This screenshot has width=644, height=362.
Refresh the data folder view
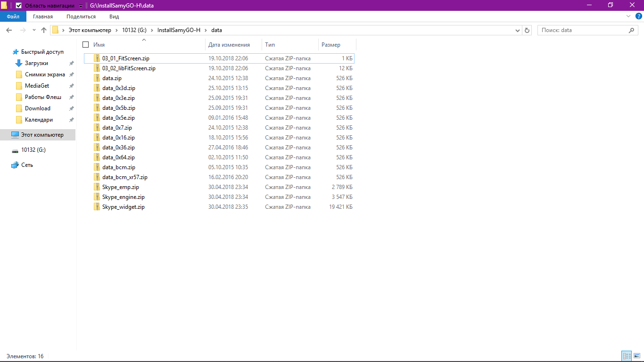coord(528,30)
